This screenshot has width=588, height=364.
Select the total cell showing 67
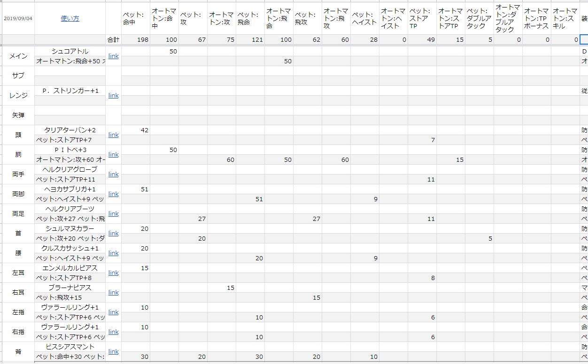193,40
